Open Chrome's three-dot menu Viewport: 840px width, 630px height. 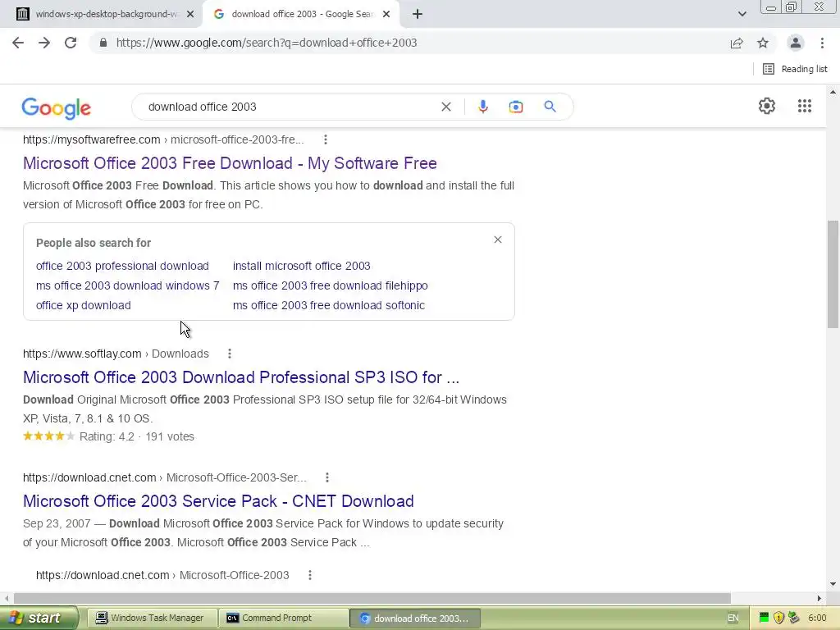tap(822, 43)
